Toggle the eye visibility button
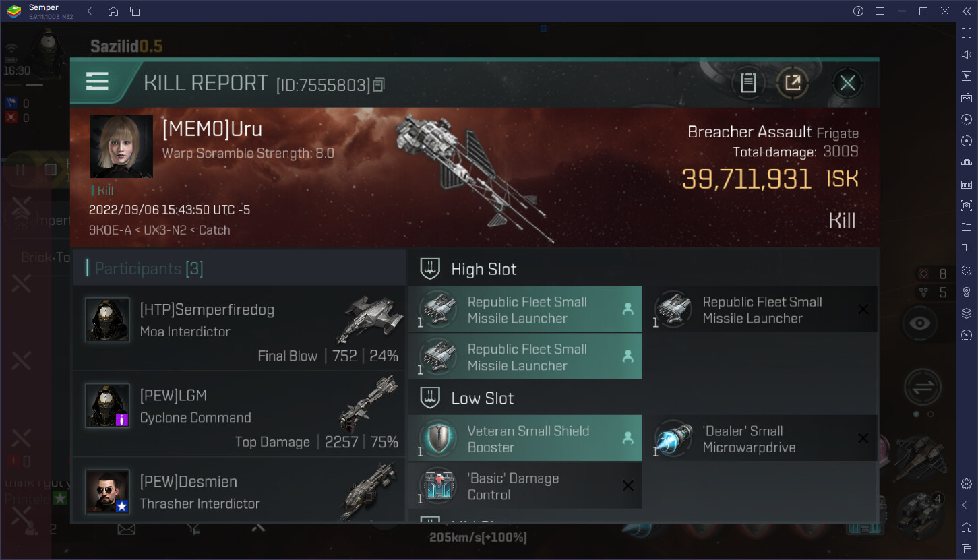The width and height of the screenshot is (978, 560). click(x=919, y=323)
